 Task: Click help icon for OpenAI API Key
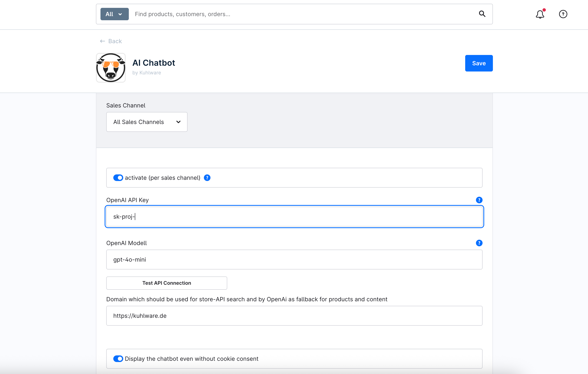tap(479, 200)
